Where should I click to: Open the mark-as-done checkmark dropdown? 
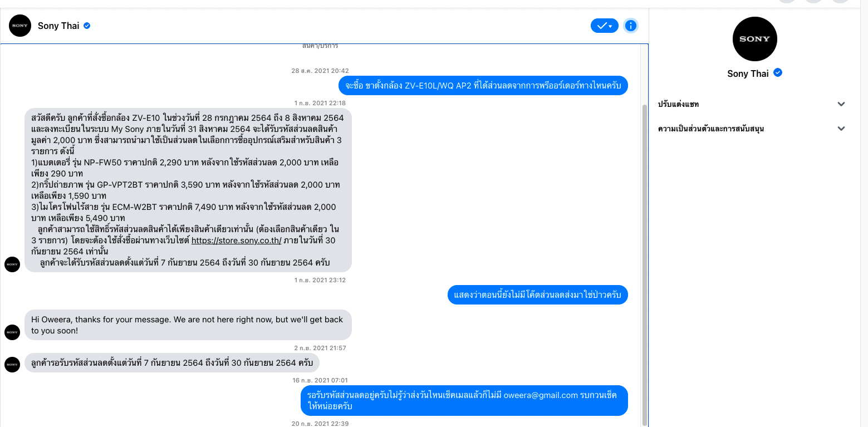605,26
